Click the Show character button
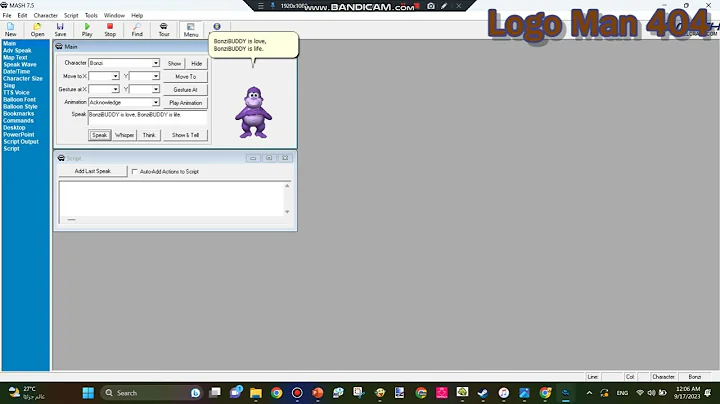The image size is (720, 404). [174, 63]
